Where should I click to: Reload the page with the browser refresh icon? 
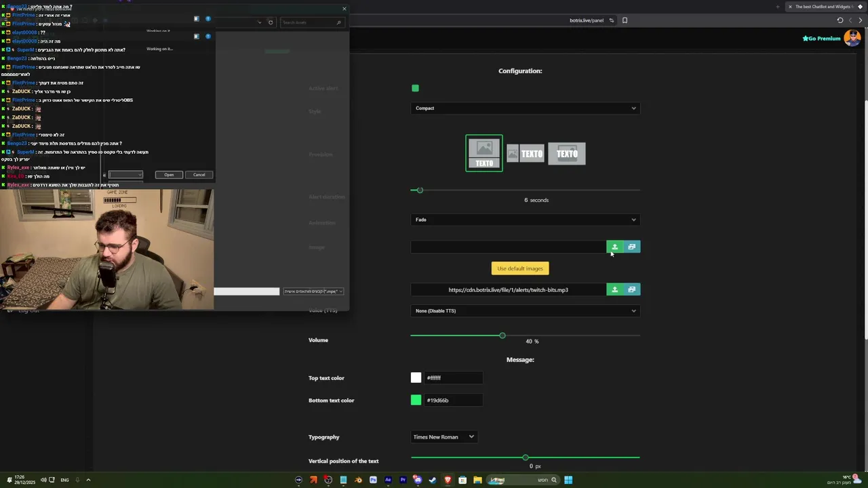[x=840, y=20]
